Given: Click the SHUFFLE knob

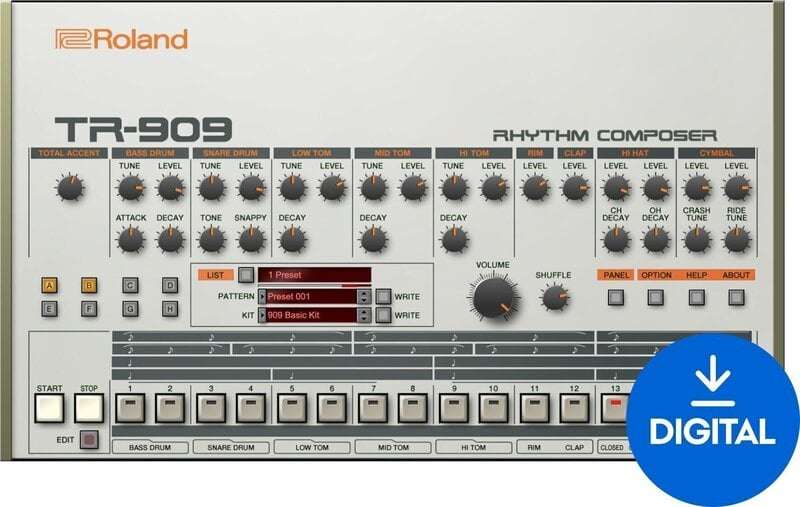Looking at the screenshot, I should click(x=555, y=297).
